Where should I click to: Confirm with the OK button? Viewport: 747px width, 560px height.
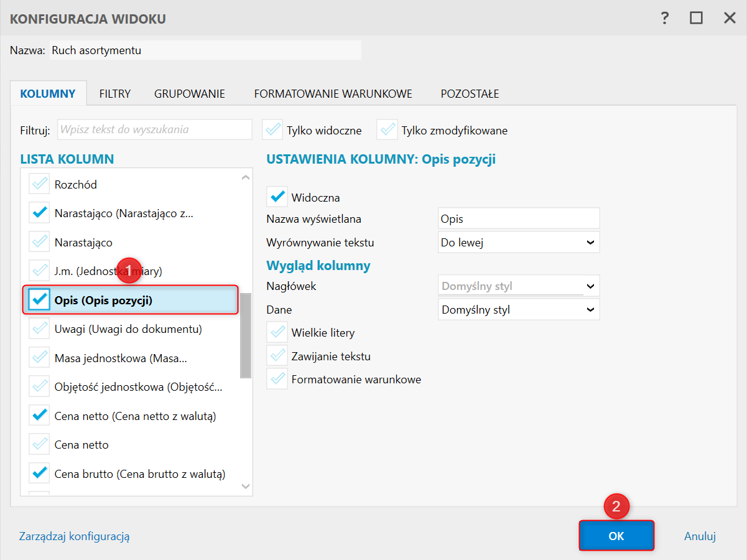pos(616,536)
